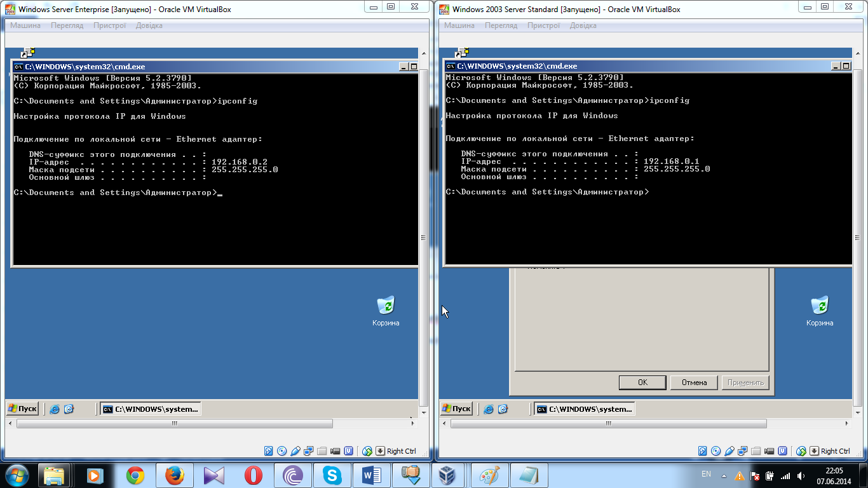
Task: Click optical disc indicator in Windows Server Enterprise VM
Action: pyautogui.click(x=281, y=451)
